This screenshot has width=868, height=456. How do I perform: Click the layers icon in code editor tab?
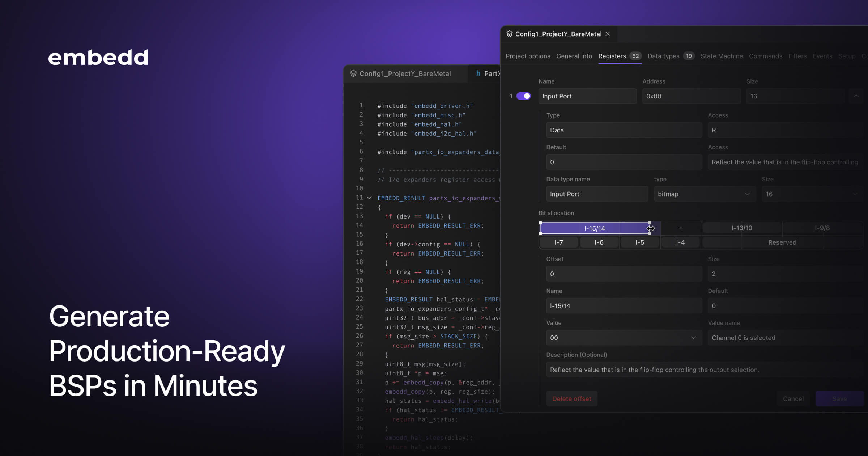pyautogui.click(x=353, y=73)
